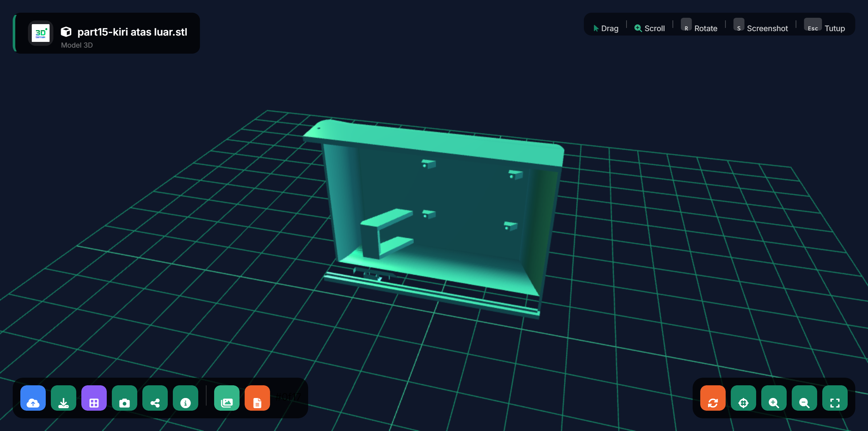The image size is (868, 431).
Task: Share the model via share icon
Action: [155, 398]
